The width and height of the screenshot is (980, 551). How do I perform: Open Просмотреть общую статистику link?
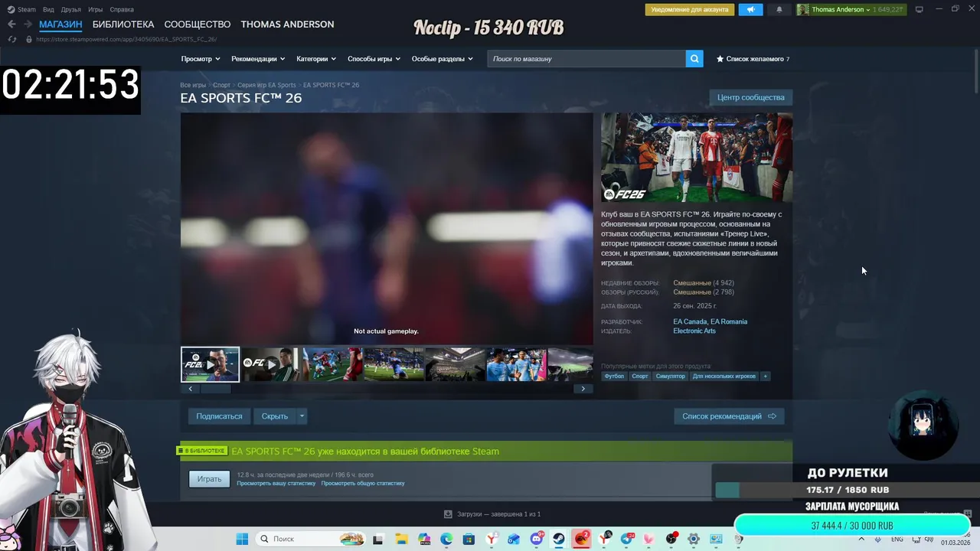click(363, 484)
